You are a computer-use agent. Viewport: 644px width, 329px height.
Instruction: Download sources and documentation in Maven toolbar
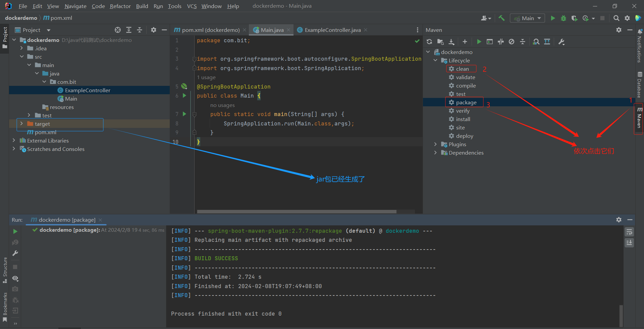(x=451, y=42)
